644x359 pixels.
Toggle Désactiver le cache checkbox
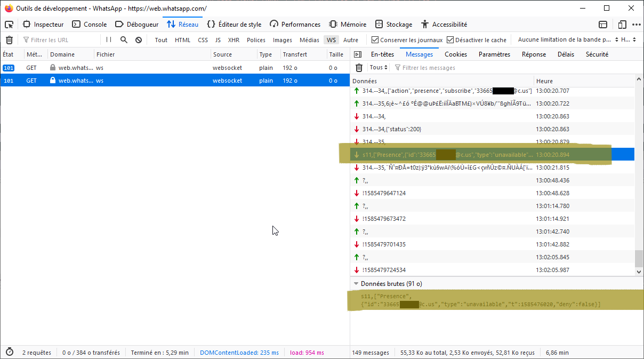pyautogui.click(x=450, y=40)
